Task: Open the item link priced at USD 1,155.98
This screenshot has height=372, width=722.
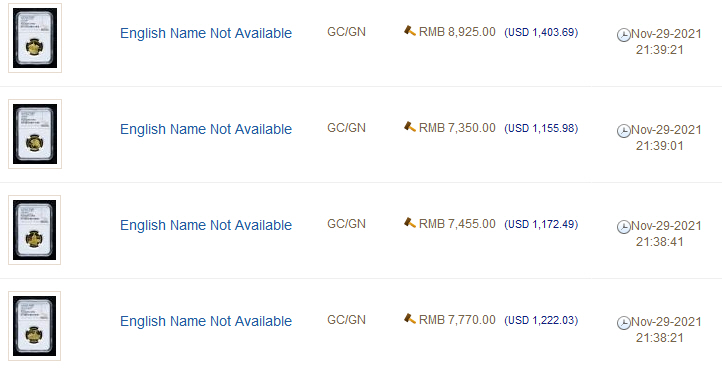Action: tap(206, 129)
